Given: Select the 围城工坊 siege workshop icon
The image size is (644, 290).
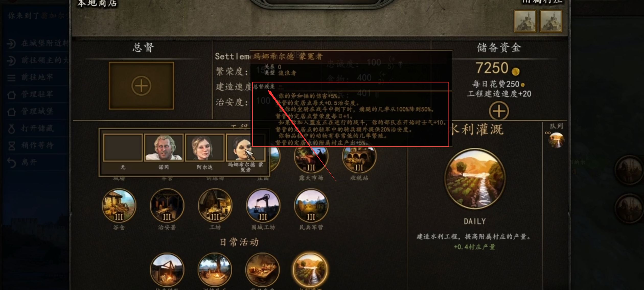Looking at the screenshot, I should 263,206.
